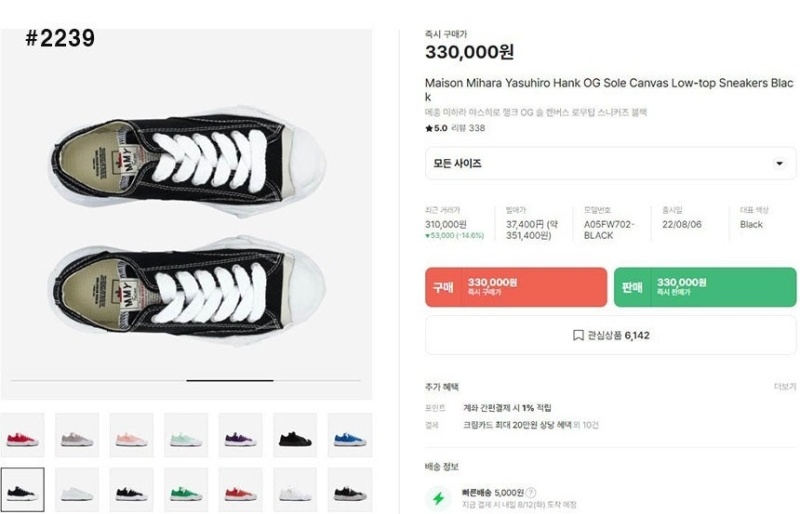Screen dimensions: 800x514
Task: Click the star rating 5.0 icon
Action: click(x=429, y=128)
